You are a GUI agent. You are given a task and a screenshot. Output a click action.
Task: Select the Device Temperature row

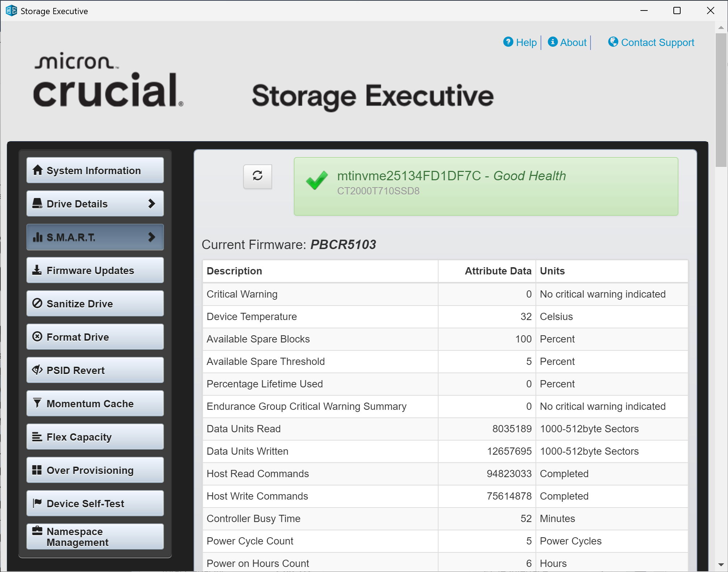(445, 316)
